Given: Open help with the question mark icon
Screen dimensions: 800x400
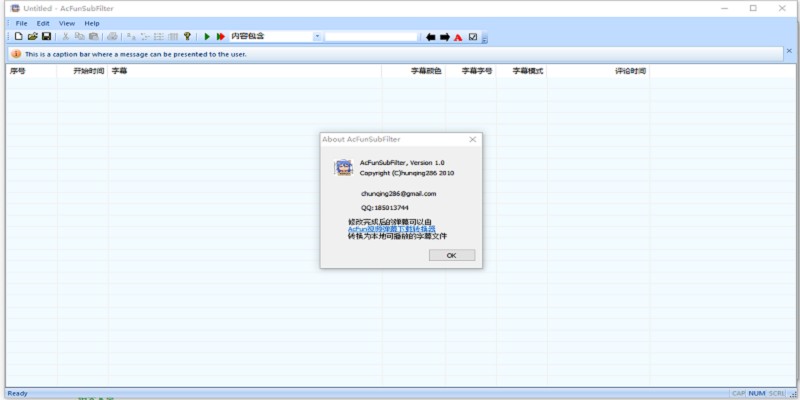Looking at the screenshot, I should coord(187,36).
